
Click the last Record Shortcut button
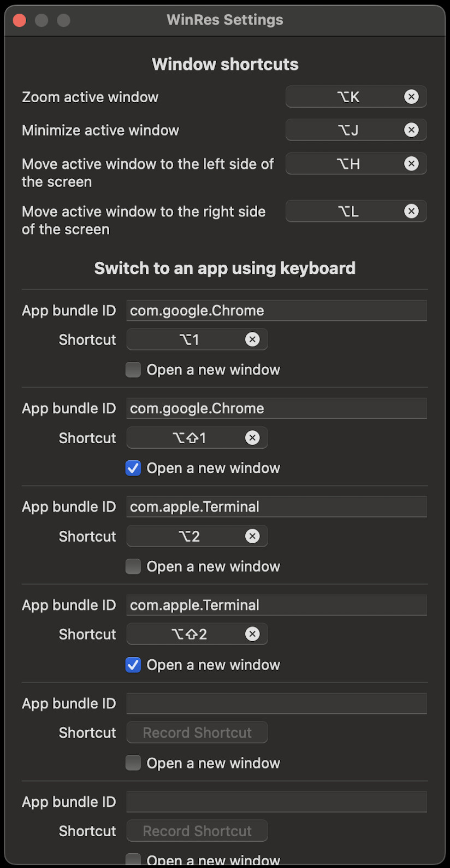[x=197, y=831]
